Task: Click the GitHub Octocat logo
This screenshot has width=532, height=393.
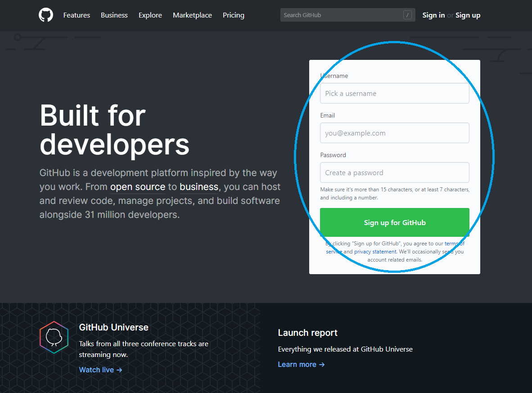Action: coord(46,15)
